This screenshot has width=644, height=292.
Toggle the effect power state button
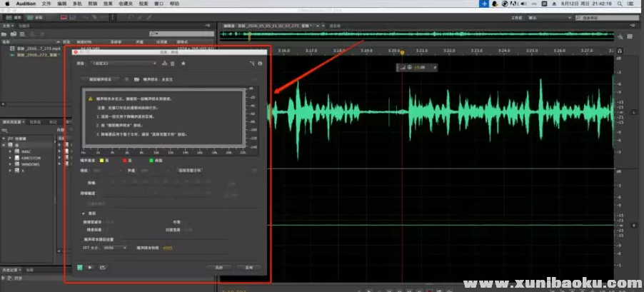click(x=81, y=267)
